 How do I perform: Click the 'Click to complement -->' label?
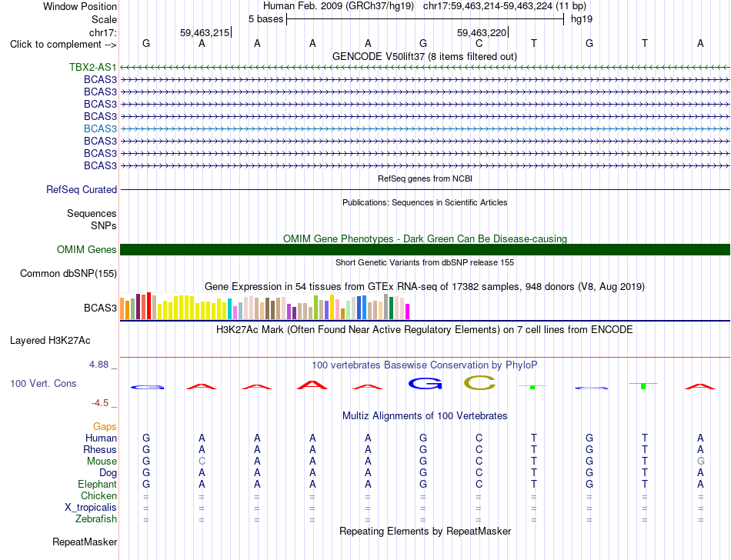click(63, 45)
